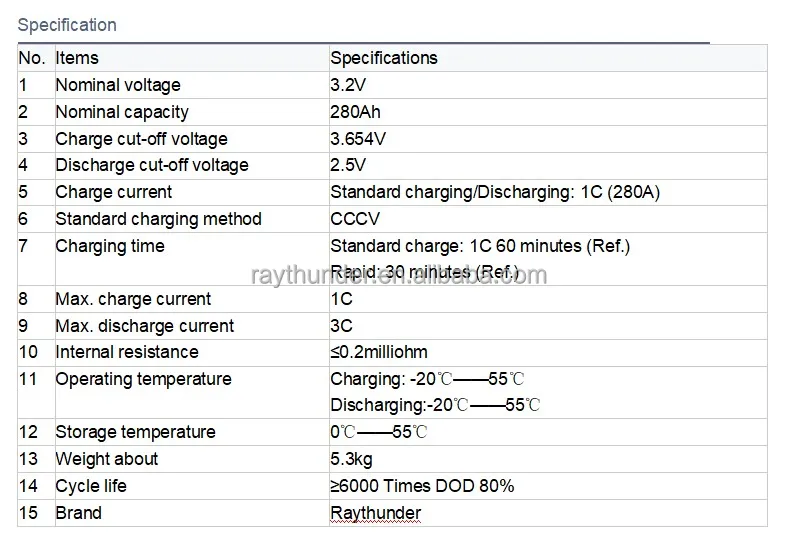Click the Charge cut-off voltage label

coord(141,139)
